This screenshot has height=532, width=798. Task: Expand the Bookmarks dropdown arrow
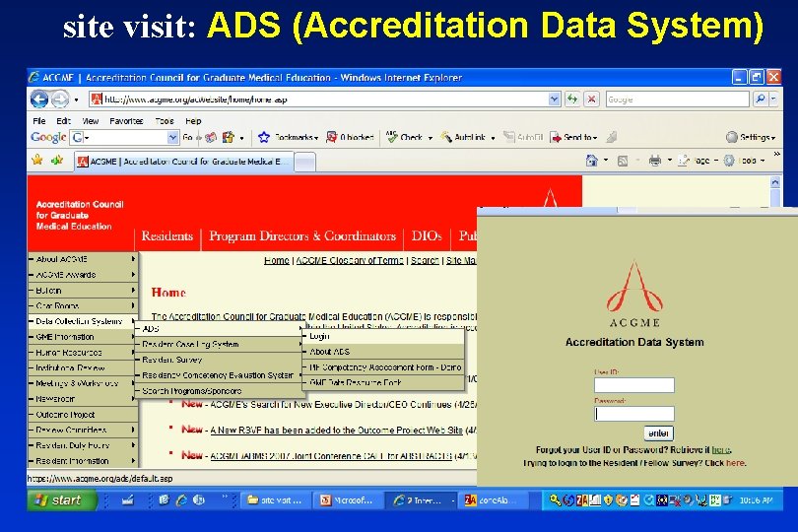[x=316, y=138]
